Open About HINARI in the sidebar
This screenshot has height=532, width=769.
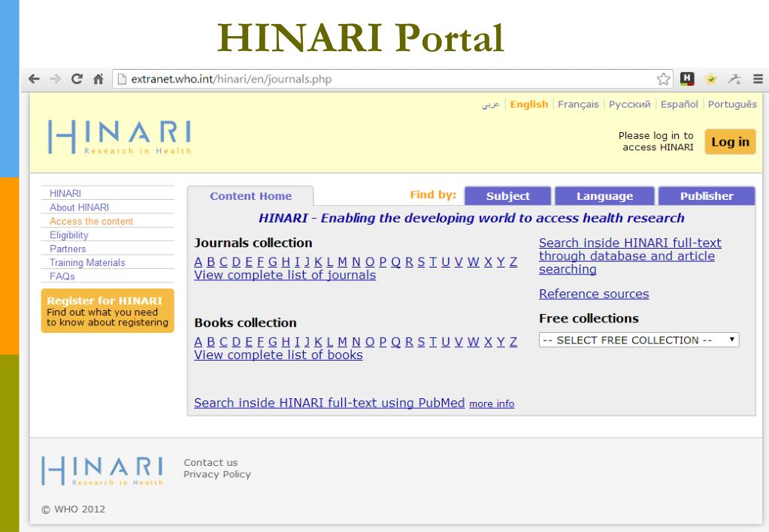coord(79,207)
